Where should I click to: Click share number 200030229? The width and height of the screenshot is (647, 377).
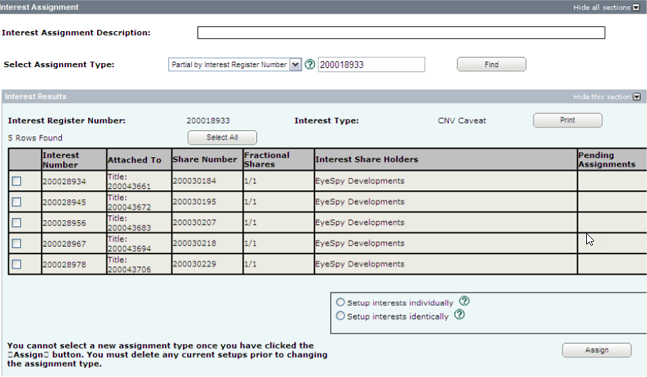(x=194, y=264)
